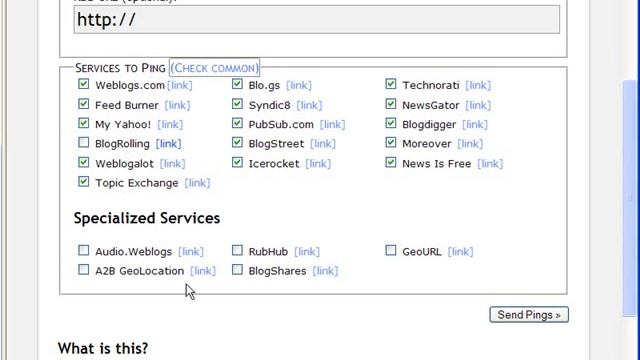This screenshot has width=640, height=360.
Task: Click the Send Pings button
Action: click(x=529, y=315)
